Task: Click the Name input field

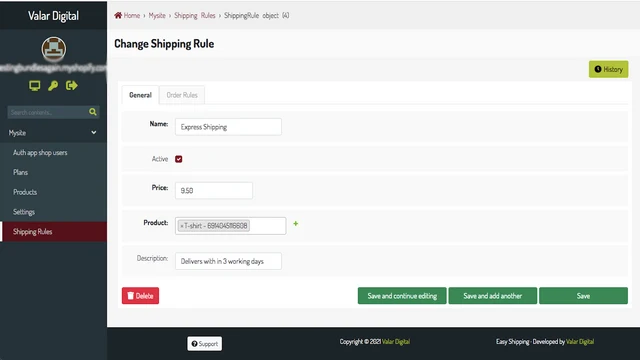Action: (228, 127)
